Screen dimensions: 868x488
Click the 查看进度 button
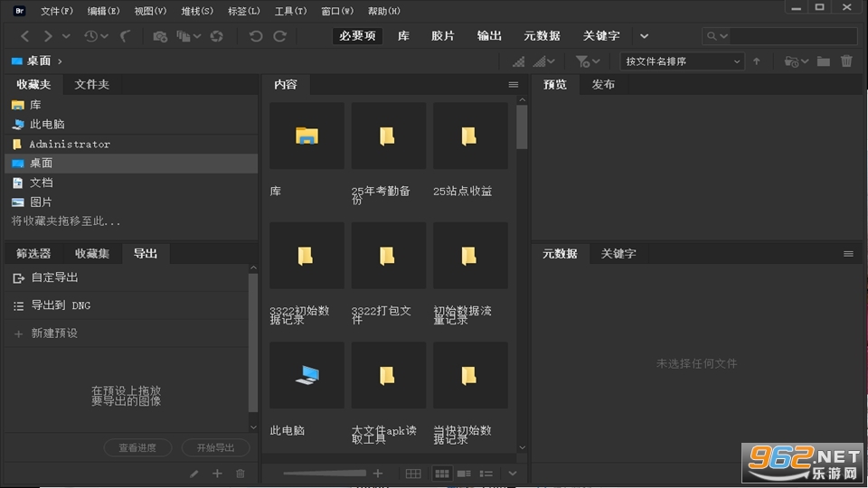tap(137, 447)
